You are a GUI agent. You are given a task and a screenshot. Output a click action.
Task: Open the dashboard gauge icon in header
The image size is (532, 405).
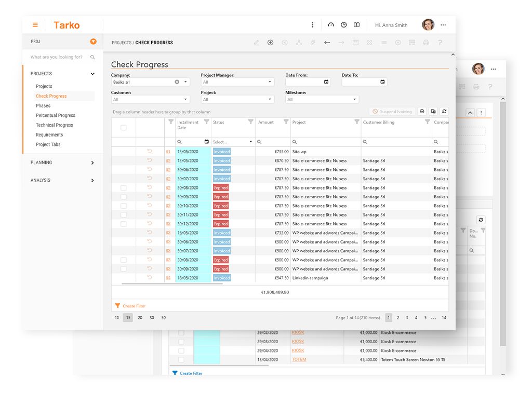[331, 25]
